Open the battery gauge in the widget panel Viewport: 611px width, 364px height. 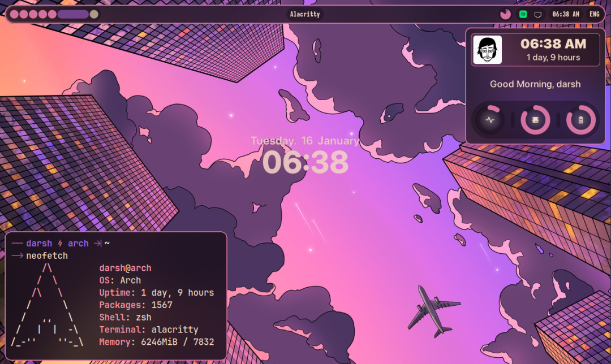click(x=580, y=120)
